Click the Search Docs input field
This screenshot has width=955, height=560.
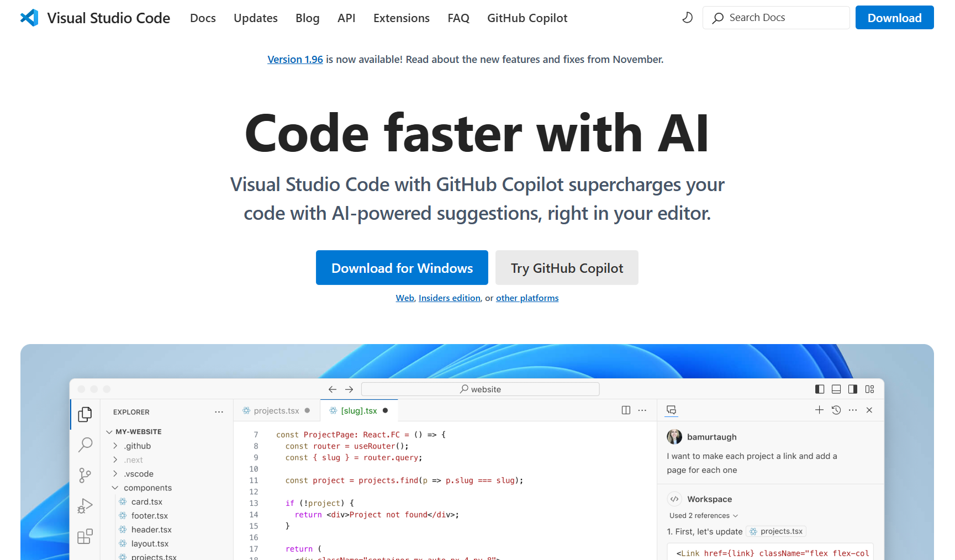pyautogui.click(x=776, y=18)
